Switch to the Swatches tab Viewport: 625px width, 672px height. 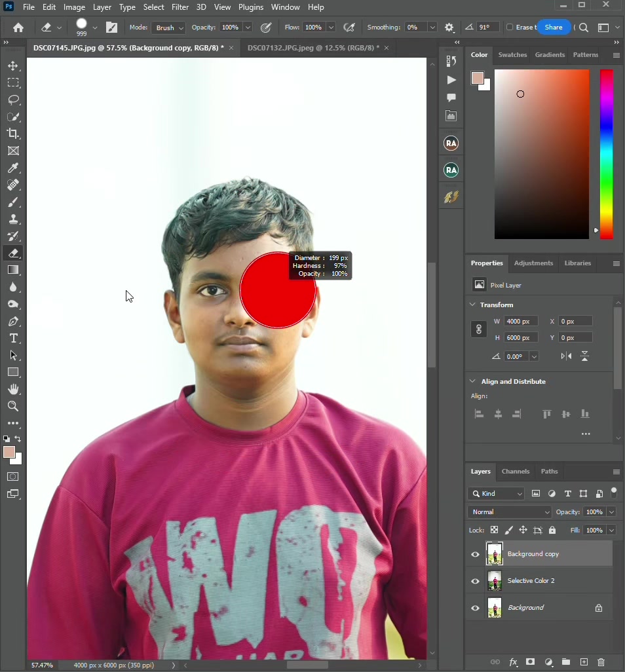click(512, 55)
